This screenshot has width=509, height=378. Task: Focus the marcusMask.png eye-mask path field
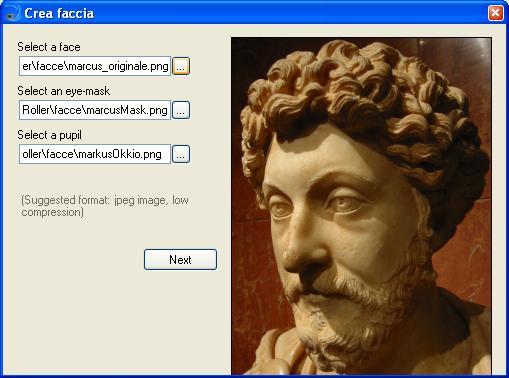95,110
